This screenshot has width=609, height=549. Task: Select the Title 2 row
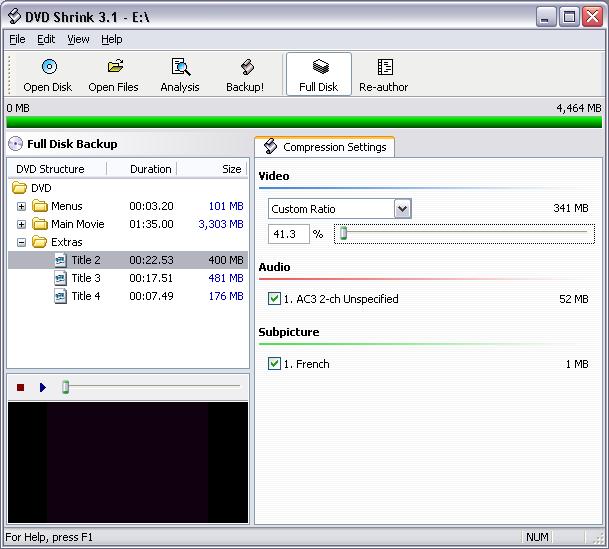(x=128, y=260)
